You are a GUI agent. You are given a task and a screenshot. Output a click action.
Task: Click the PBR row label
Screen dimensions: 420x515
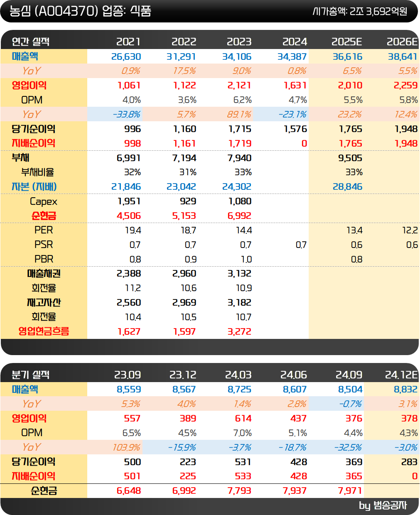44,259
